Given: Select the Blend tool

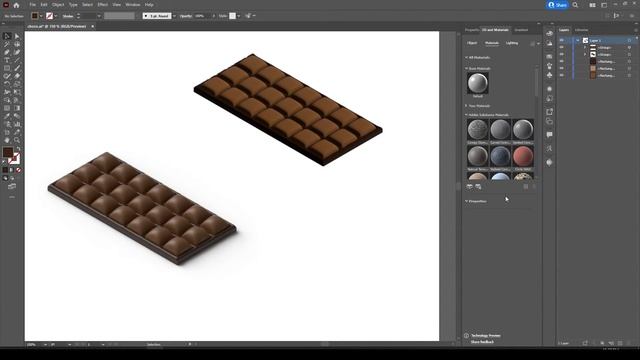Looking at the screenshot, I should click(17, 116).
